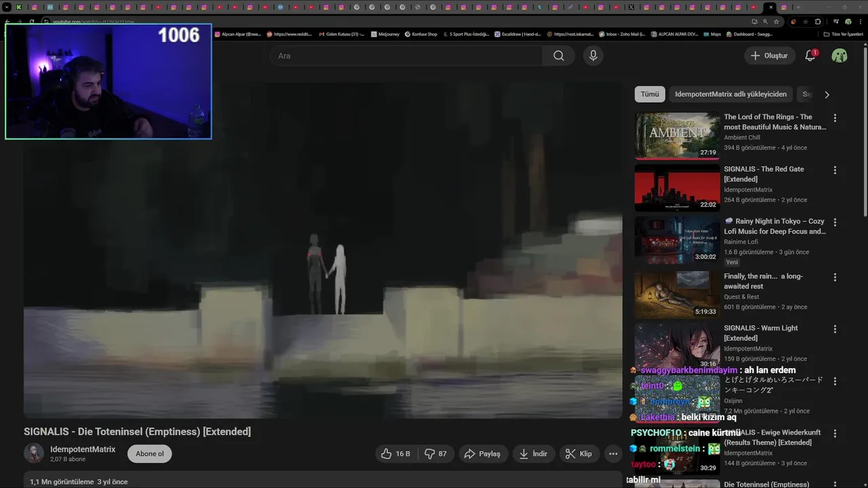This screenshot has height=488, width=868.
Task: Open the Tüm Yer İşaretleri bookmarks folder
Action: [x=843, y=34]
